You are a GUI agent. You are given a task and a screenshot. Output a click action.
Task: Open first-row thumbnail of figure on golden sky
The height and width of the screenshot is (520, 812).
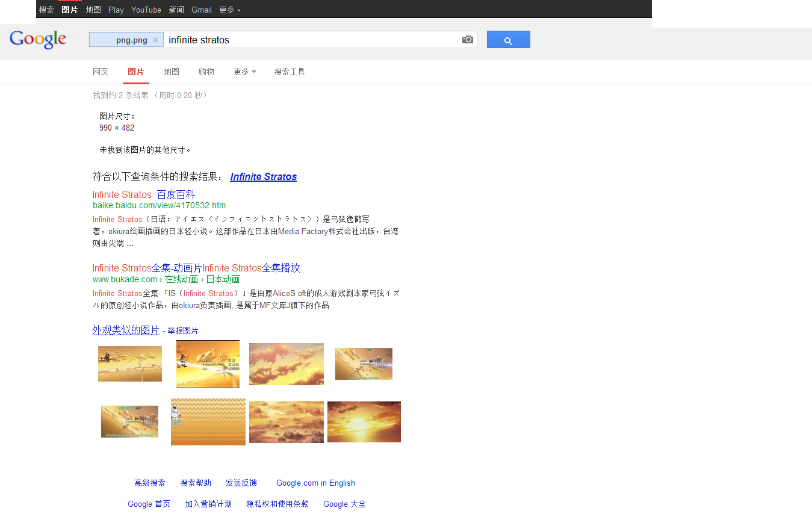point(130,364)
